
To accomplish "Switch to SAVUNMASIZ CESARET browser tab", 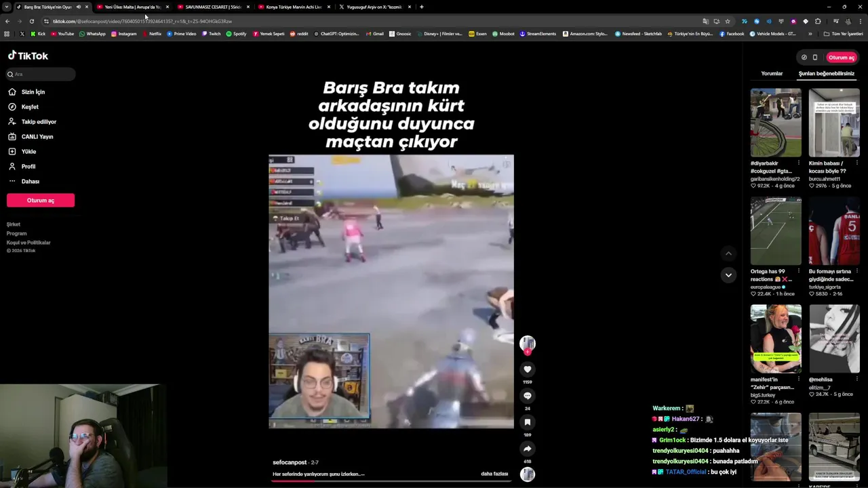I will (214, 7).
